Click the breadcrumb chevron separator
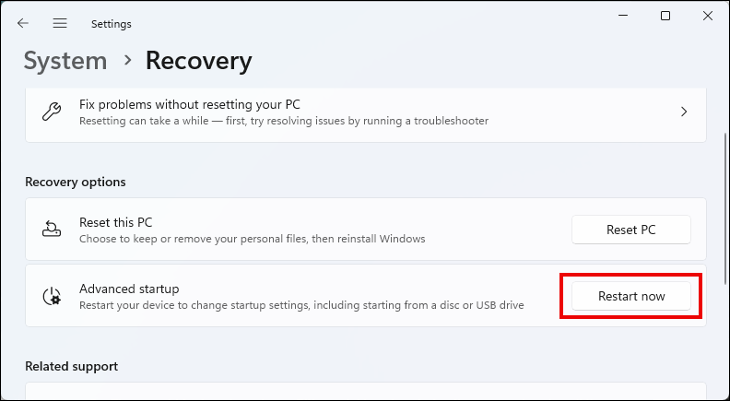730x401 pixels. click(x=127, y=61)
